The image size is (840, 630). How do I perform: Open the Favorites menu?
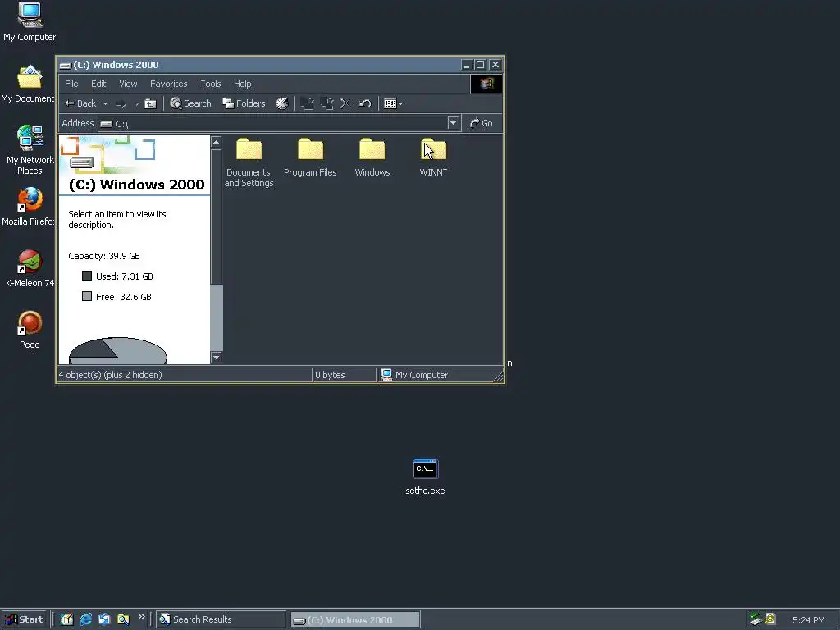point(169,84)
